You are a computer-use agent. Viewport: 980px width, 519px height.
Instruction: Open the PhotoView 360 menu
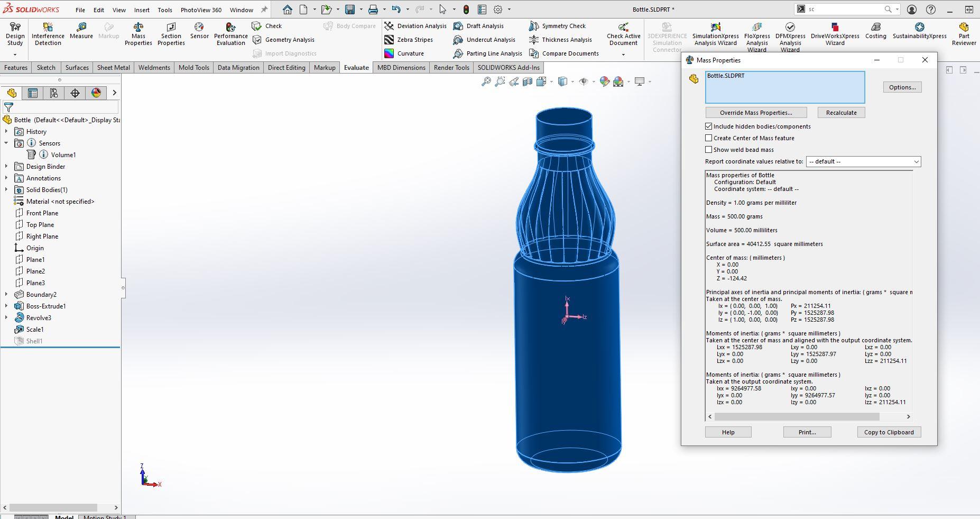point(201,10)
